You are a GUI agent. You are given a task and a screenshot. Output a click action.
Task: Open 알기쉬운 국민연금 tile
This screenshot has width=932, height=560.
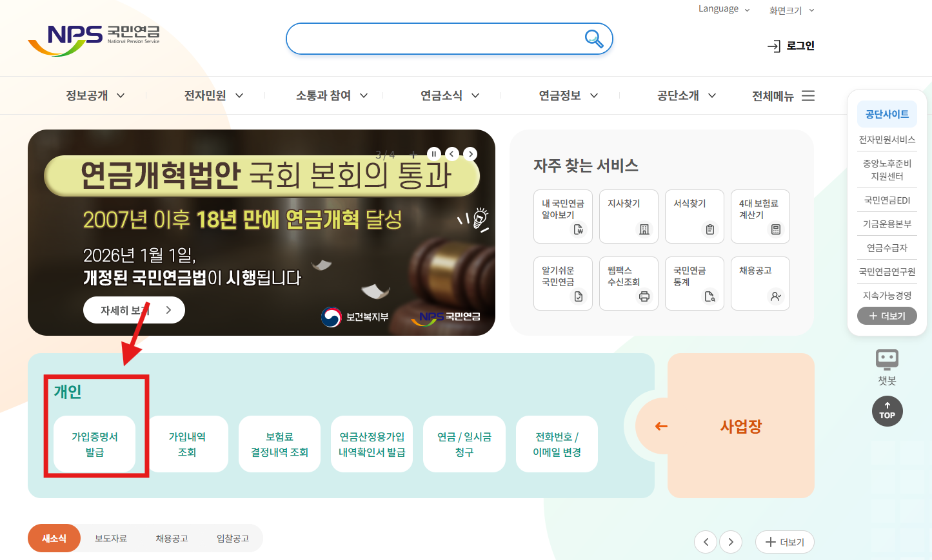[x=563, y=284]
